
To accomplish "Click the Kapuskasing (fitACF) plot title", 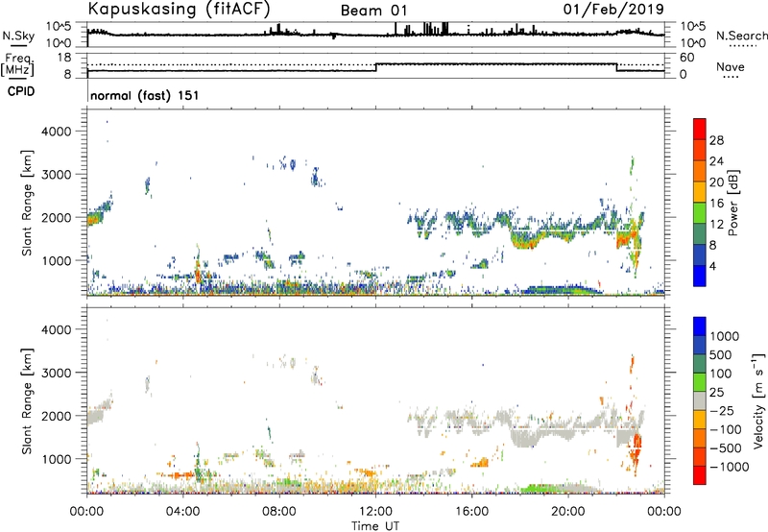I will (x=179, y=9).
